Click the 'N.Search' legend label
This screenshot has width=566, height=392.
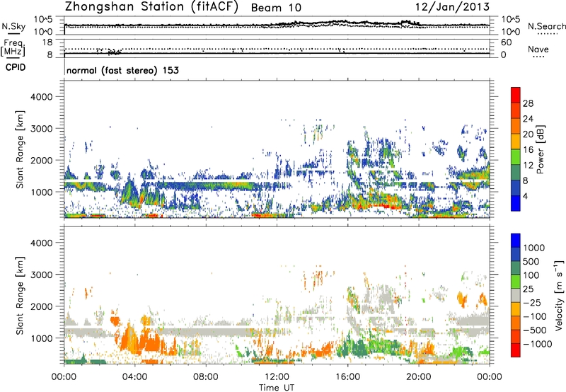click(547, 26)
